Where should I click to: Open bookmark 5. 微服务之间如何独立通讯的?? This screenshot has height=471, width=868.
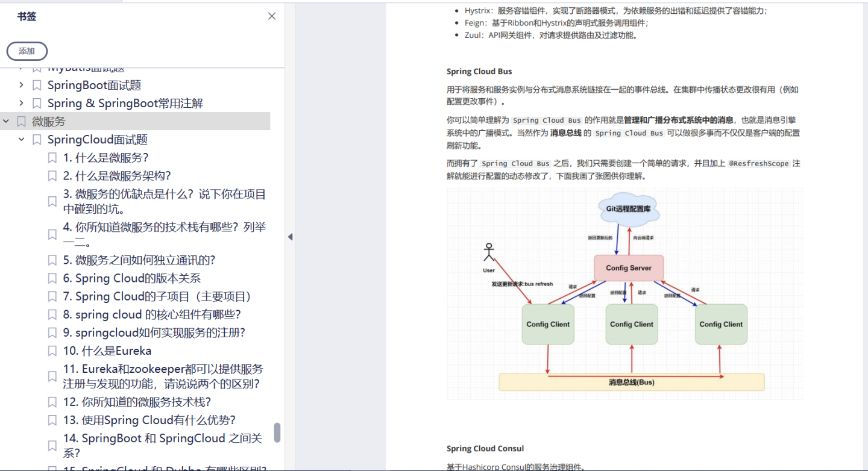click(139, 260)
